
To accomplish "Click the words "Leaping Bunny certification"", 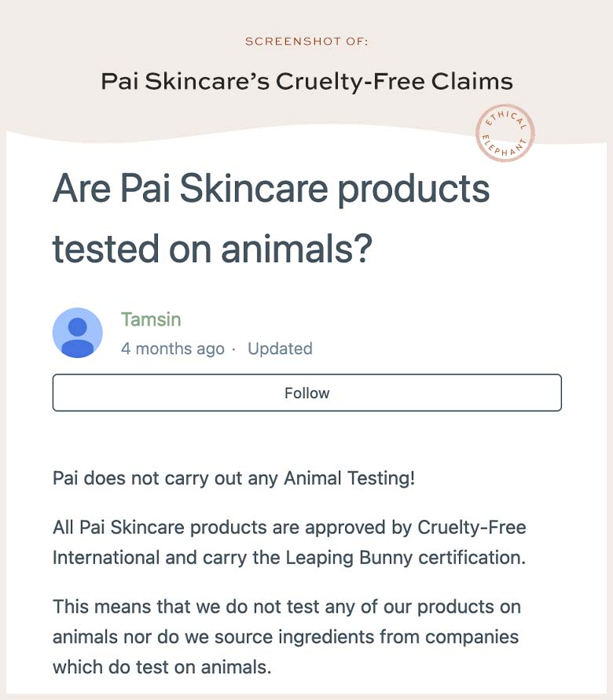I will click(x=406, y=558).
